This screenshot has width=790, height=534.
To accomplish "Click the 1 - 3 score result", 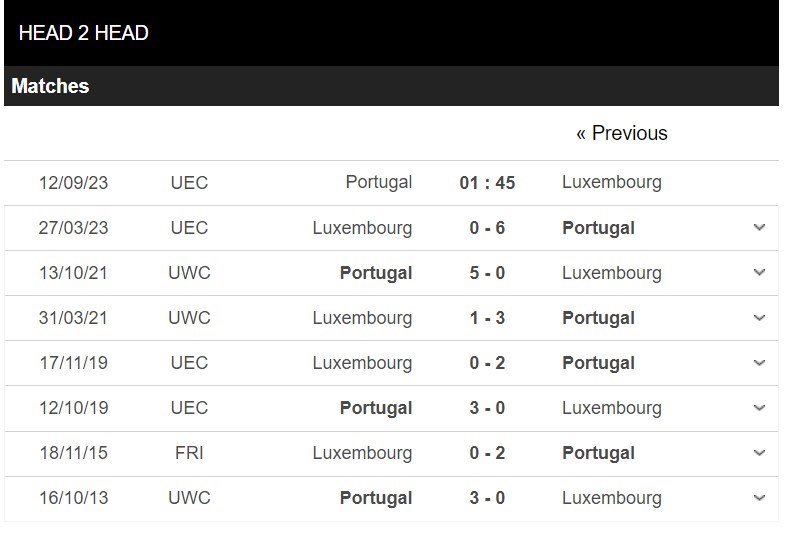I will pyautogui.click(x=487, y=318).
